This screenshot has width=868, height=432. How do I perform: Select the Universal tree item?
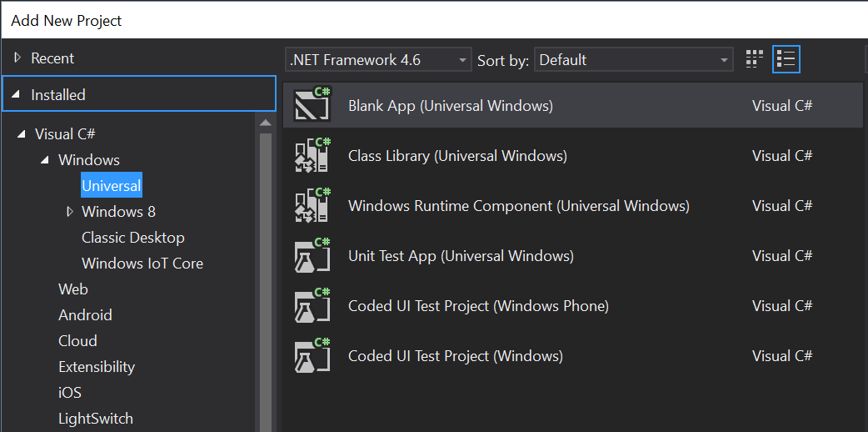[x=112, y=186]
